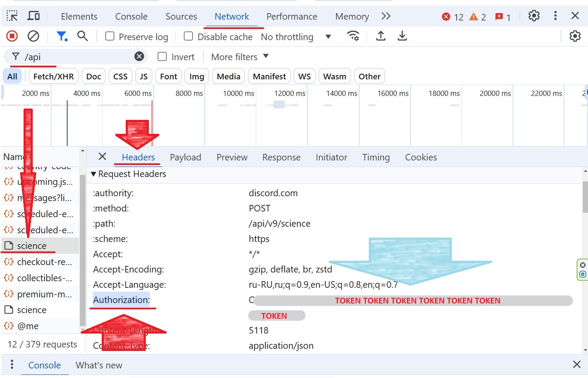Viewport: 588px width, 378px height.
Task: Select the inspect element picker icon
Action: pos(12,16)
